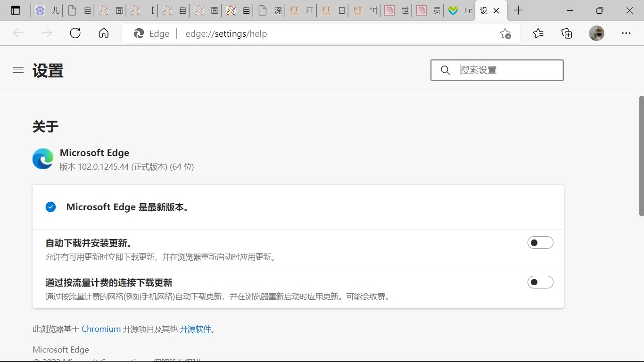Switch to the tab labeled Le
Viewport: 644px width, 362px height.
point(460,10)
